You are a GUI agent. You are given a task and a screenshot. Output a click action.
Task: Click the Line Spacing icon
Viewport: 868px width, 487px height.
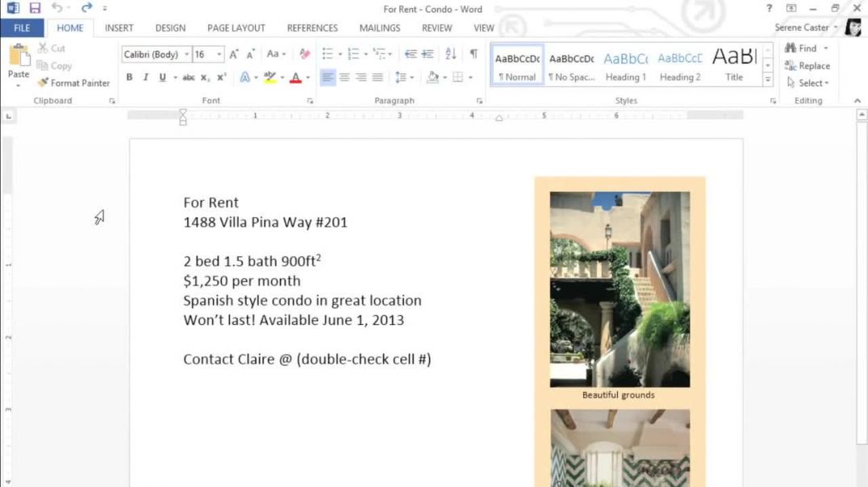(x=401, y=77)
